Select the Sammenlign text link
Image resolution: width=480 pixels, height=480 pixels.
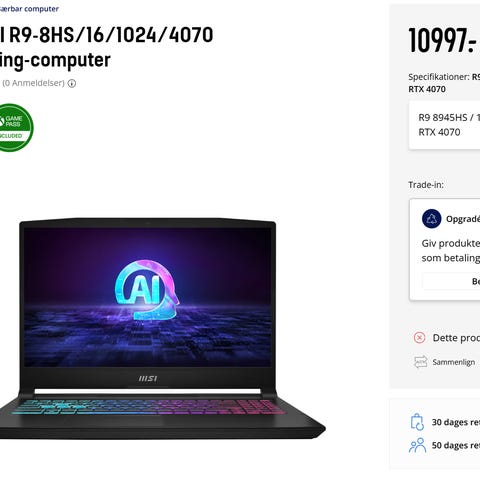[454, 362]
